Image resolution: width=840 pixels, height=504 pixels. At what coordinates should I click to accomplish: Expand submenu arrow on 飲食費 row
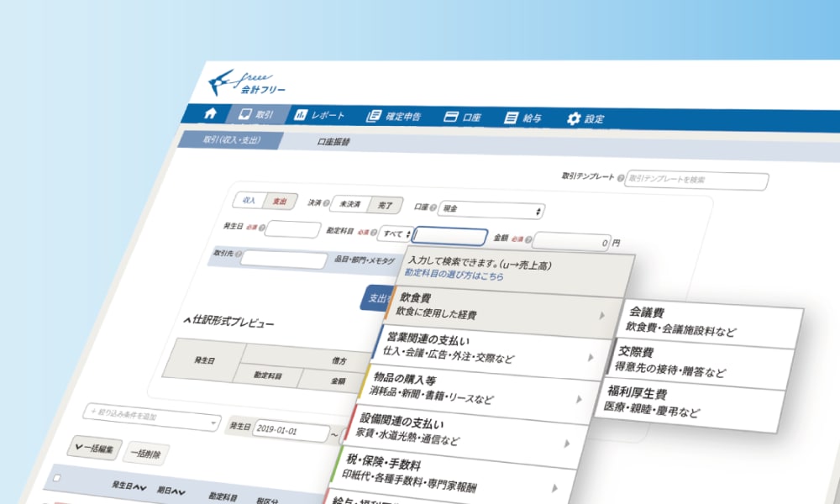(602, 316)
